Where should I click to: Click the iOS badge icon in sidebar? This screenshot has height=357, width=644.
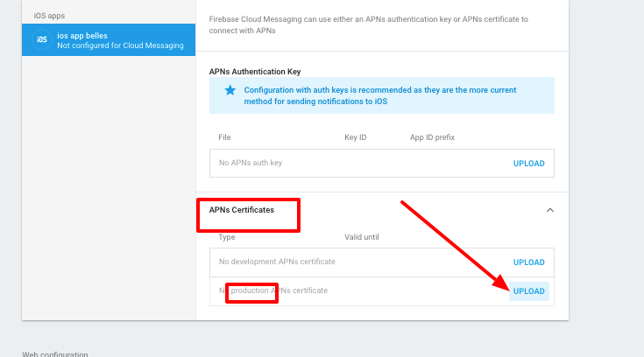(42, 39)
